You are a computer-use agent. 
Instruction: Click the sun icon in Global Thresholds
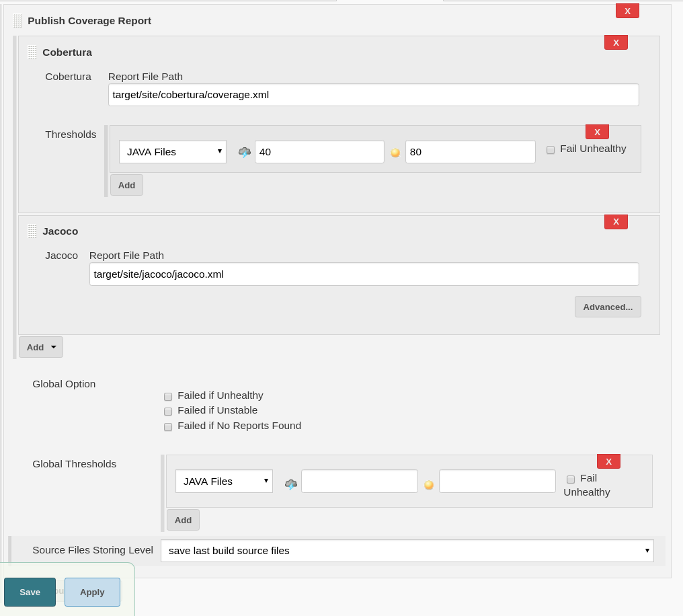coord(429,485)
